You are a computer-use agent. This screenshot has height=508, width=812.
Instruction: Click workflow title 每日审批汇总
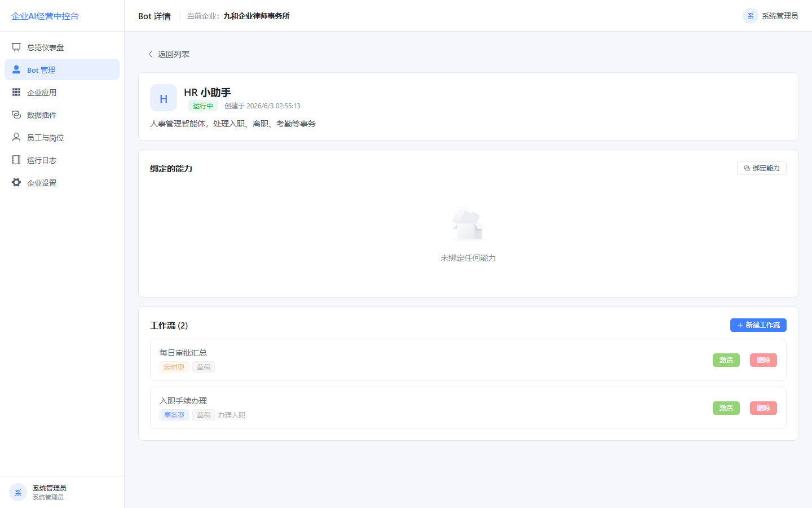click(x=183, y=353)
